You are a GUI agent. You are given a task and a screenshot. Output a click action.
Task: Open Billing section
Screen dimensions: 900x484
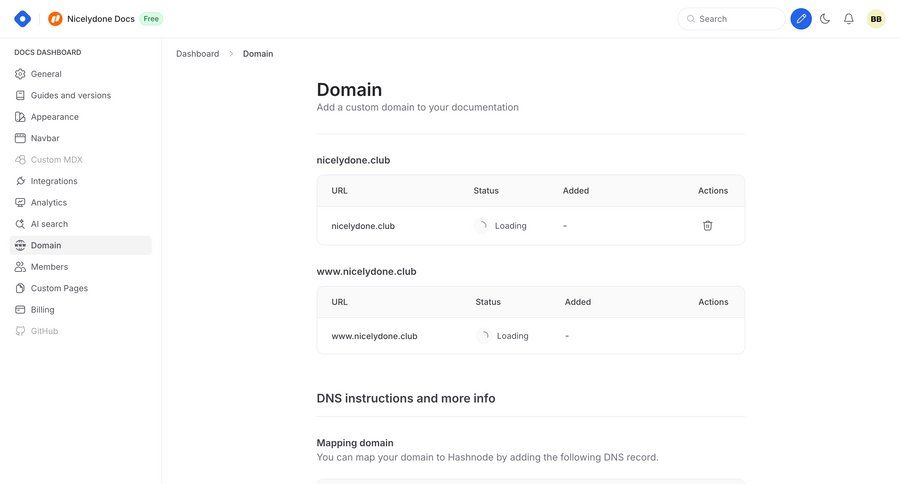(x=81, y=309)
